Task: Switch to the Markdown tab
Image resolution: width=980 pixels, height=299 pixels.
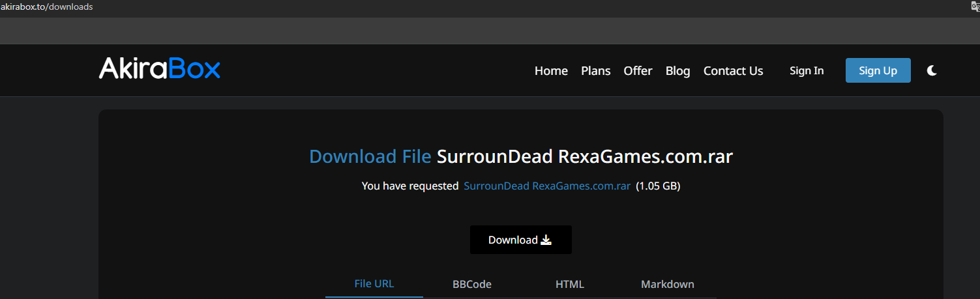Action: point(667,284)
